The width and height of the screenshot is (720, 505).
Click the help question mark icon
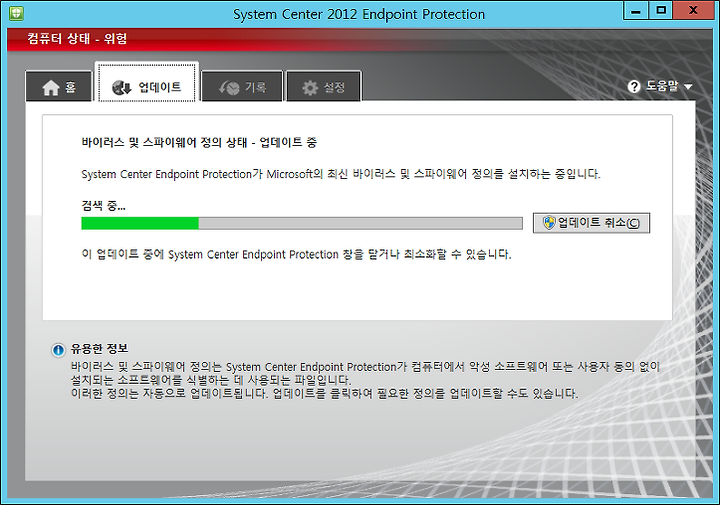click(x=634, y=86)
